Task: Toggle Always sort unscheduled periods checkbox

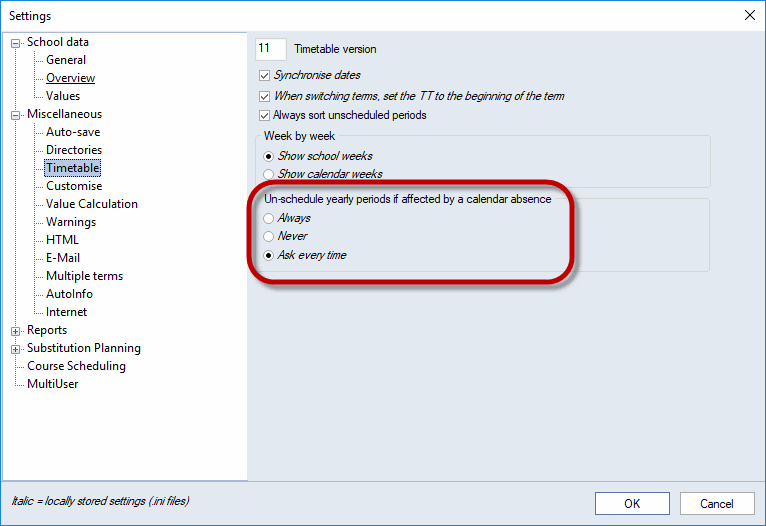Action: tap(264, 115)
